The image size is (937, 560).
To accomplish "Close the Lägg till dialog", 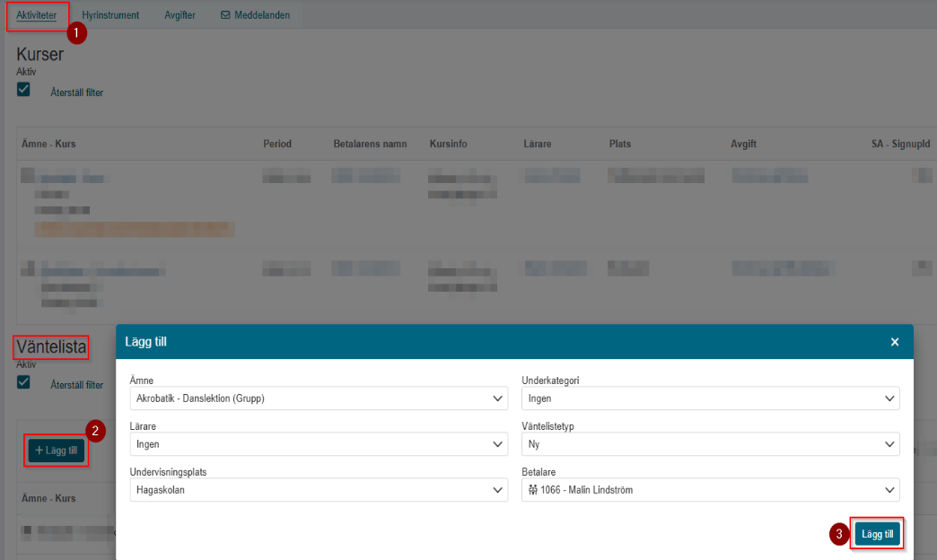I will tap(895, 342).
